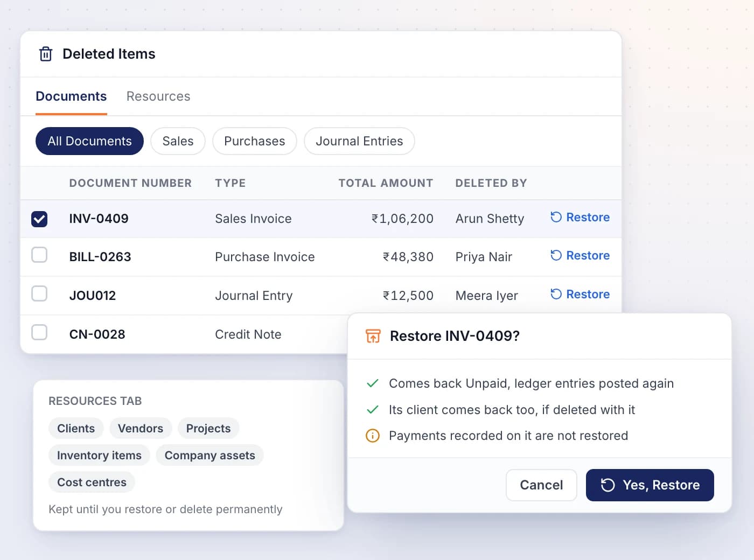Click the orange restore icon in dialog header
754x560 pixels.
point(373,336)
